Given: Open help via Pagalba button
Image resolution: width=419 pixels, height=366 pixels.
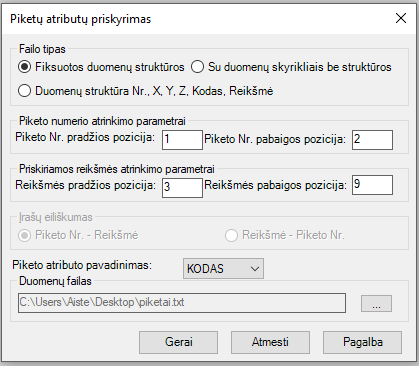Looking at the screenshot, I should pyautogui.click(x=363, y=342).
